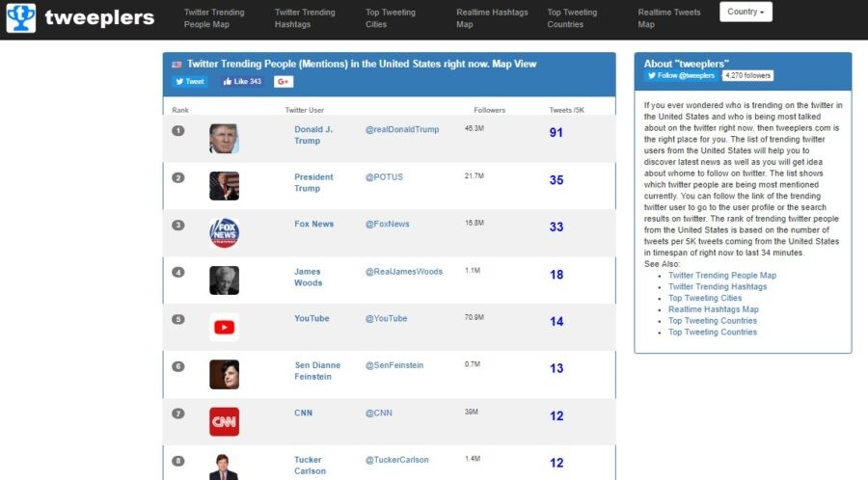Image resolution: width=868 pixels, height=480 pixels.
Task: Click the rank 7 number badge
Action: point(177,413)
